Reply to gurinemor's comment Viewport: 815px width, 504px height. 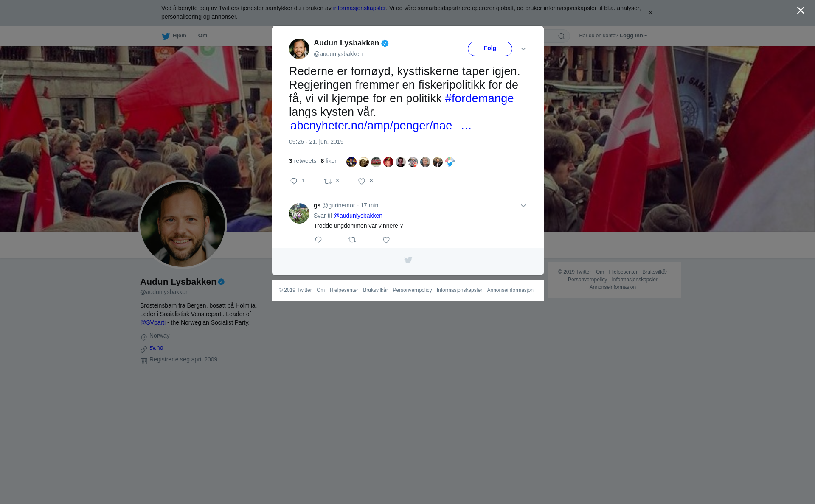(318, 240)
